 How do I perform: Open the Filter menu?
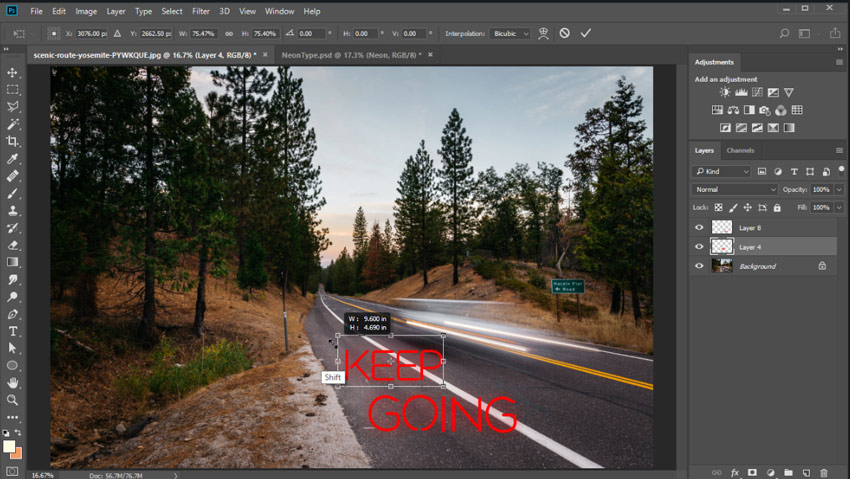pos(201,11)
